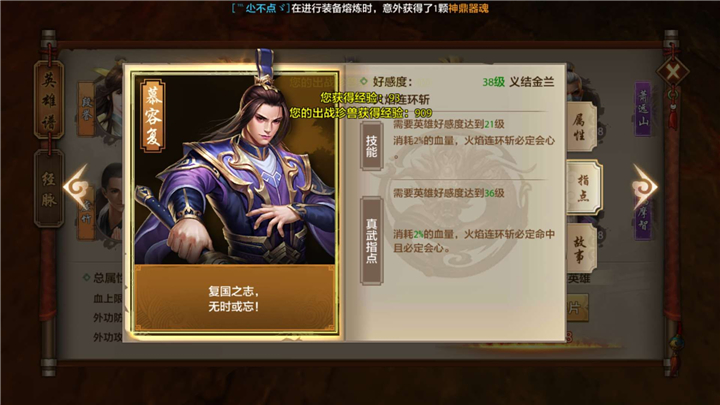This screenshot has width=720, height=405.
Task: Open the 故事 tab
Action: coord(580,250)
